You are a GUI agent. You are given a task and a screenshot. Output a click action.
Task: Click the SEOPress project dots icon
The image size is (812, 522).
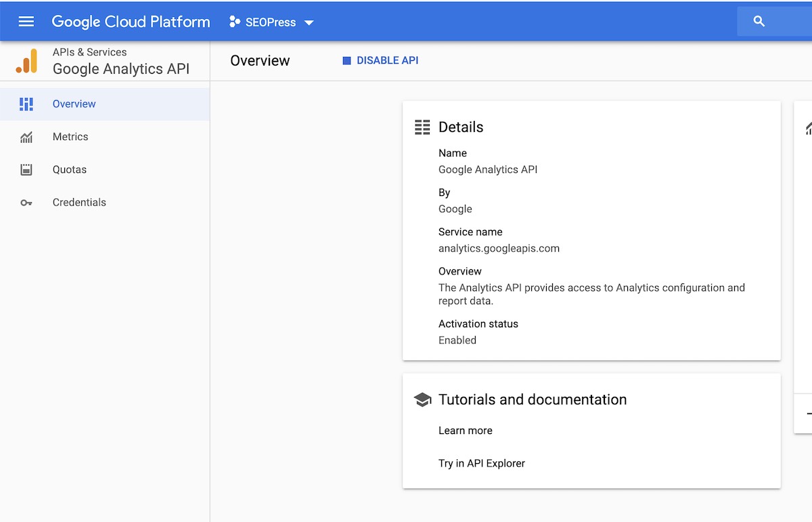pyautogui.click(x=235, y=22)
